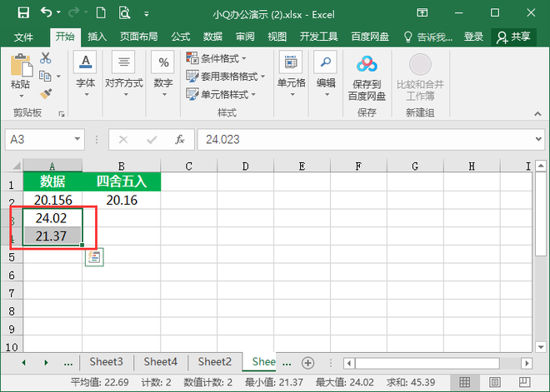The image size is (550, 392).
Task: Click the 登录 sign-in link
Action: point(473,37)
